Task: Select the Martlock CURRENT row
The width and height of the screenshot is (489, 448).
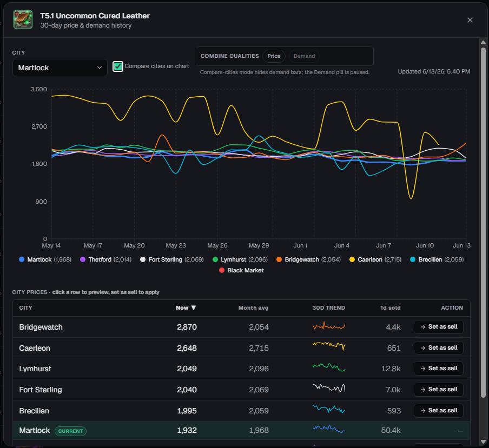Action: (241, 431)
